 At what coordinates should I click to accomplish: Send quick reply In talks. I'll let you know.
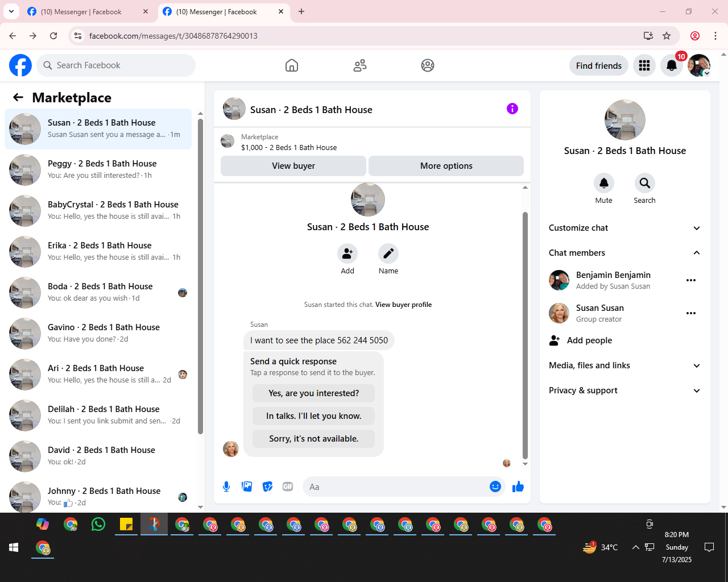[314, 416]
